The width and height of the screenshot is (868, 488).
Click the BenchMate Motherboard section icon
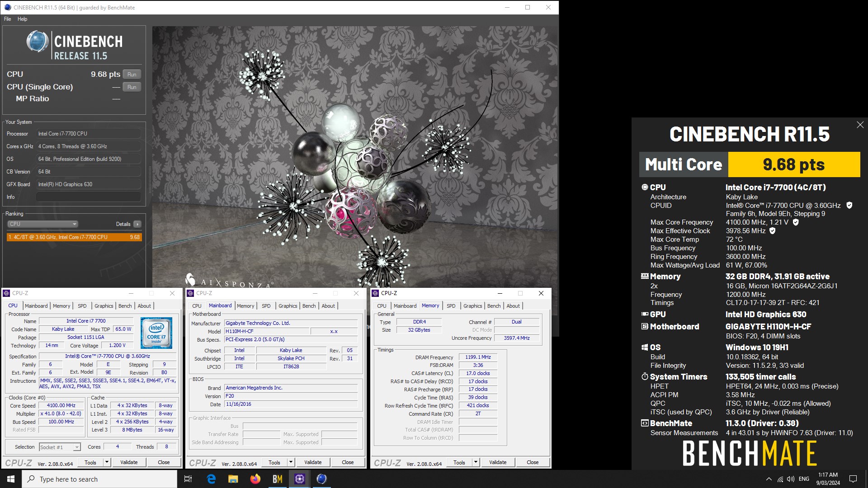coord(645,326)
